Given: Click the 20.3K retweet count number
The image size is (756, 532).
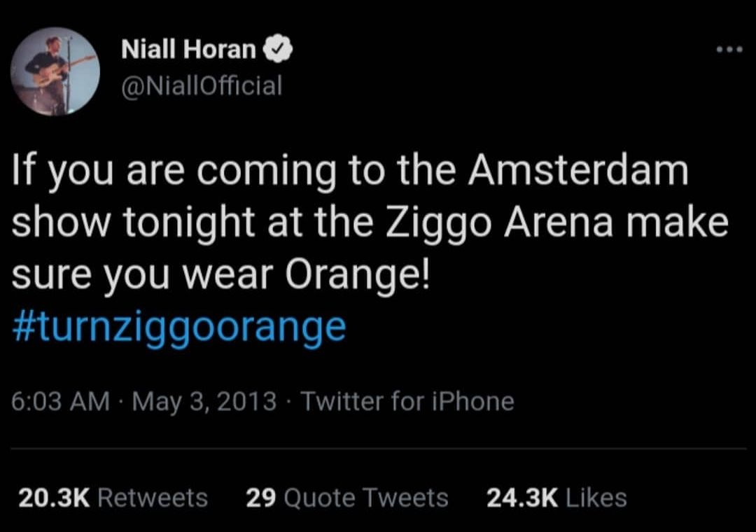Looking at the screenshot, I should pyautogui.click(x=54, y=498).
